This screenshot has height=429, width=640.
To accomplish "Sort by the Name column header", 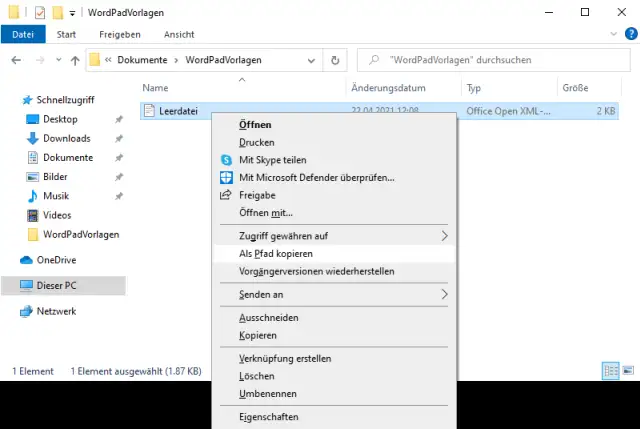I will [155, 88].
